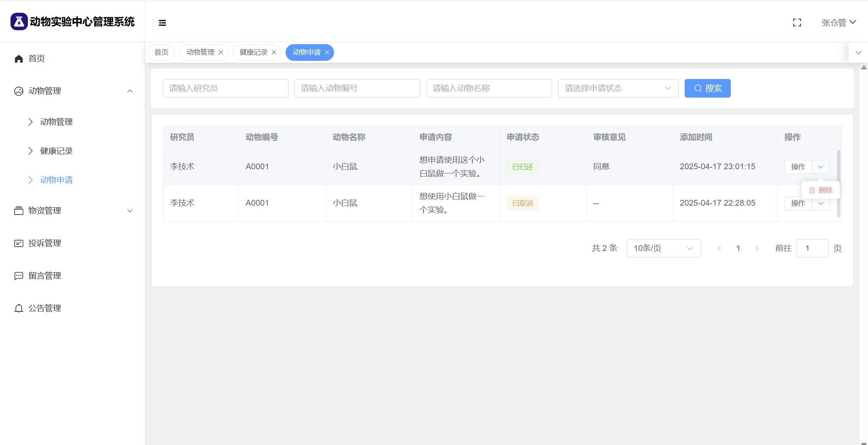This screenshot has height=445, width=868.
Task: Switch to the 首页 tab
Action: pos(161,52)
